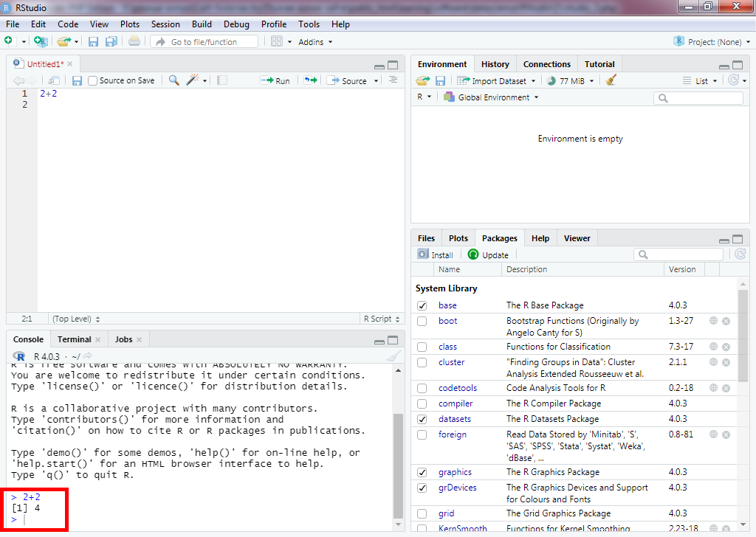The image size is (756, 537).
Task: Click the broom icon to clear Environment
Action: point(611,80)
